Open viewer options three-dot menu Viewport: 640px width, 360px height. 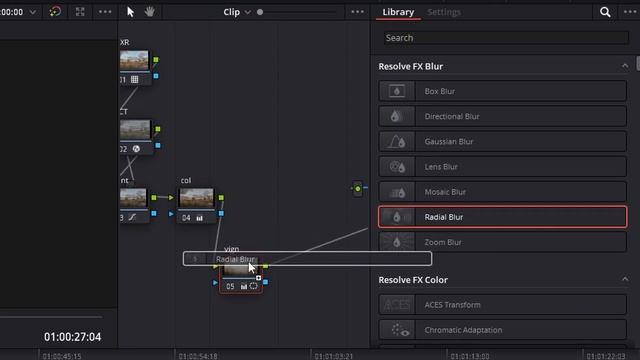pos(105,12)
